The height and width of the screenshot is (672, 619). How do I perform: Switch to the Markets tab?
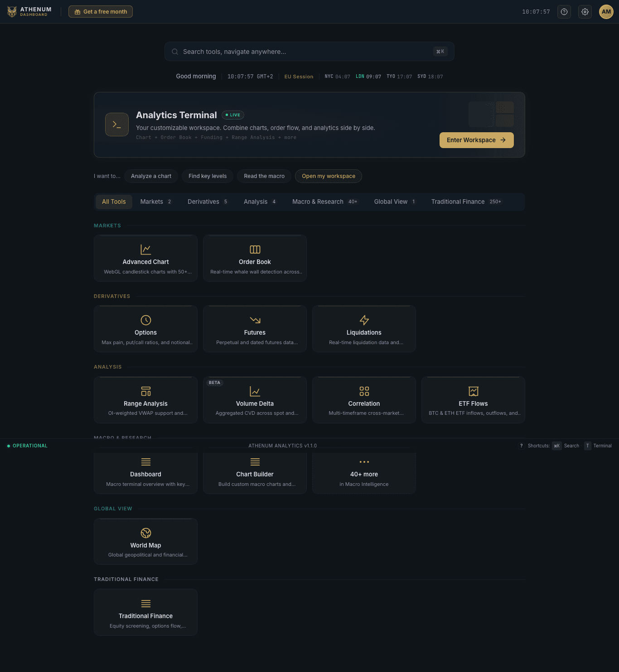click(x=156, y=202)
